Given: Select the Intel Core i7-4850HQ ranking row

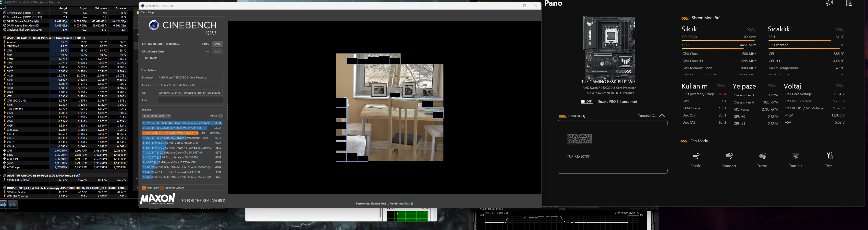Looking at the screenshot, I should click(182, 172).
